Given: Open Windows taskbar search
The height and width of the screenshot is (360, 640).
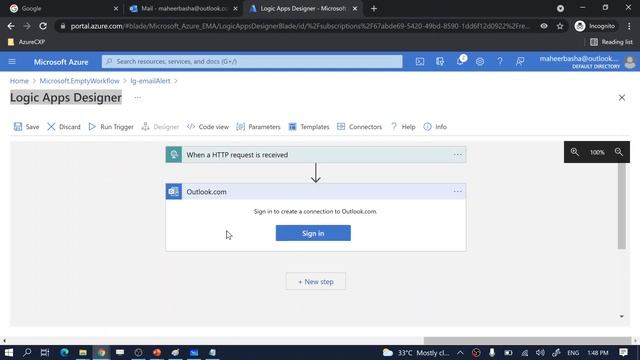Looking at the screenshot, I should pyautogui.click(x=27, y=353).
